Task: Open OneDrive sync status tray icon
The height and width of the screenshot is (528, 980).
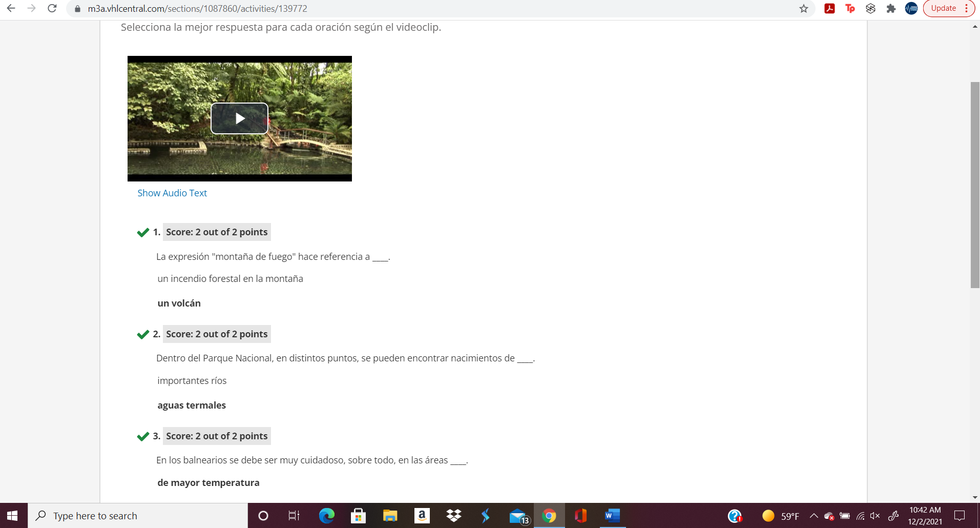Action: click(x=829, y=516)
